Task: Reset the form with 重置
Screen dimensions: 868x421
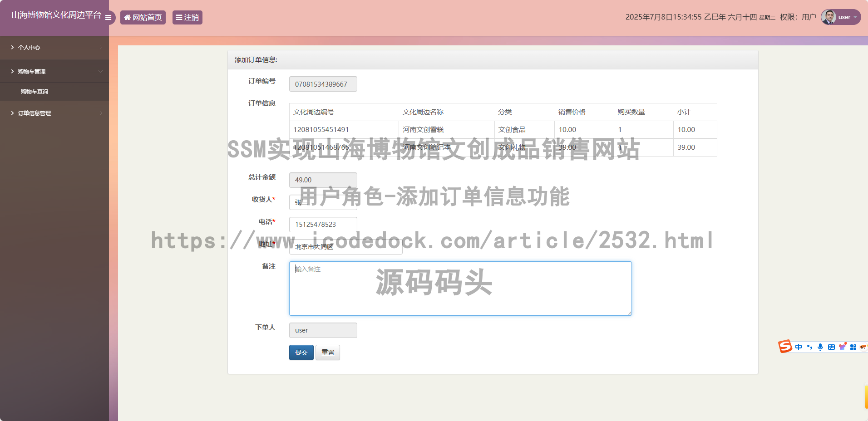Action: (x=328, y=352)
